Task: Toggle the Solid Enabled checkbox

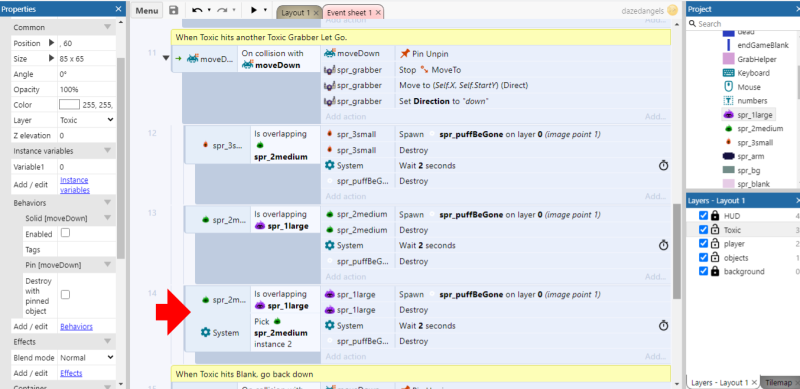Action: point(65,233)
